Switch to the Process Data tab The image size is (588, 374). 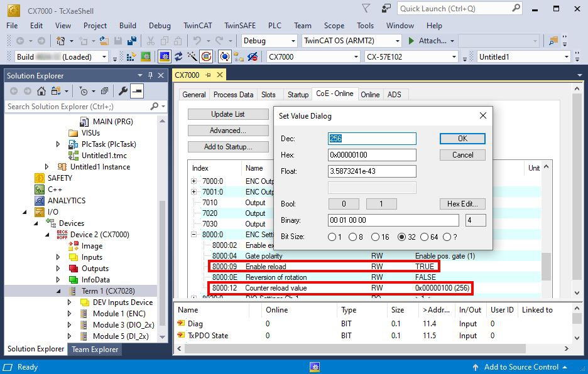tap(233, 94)
